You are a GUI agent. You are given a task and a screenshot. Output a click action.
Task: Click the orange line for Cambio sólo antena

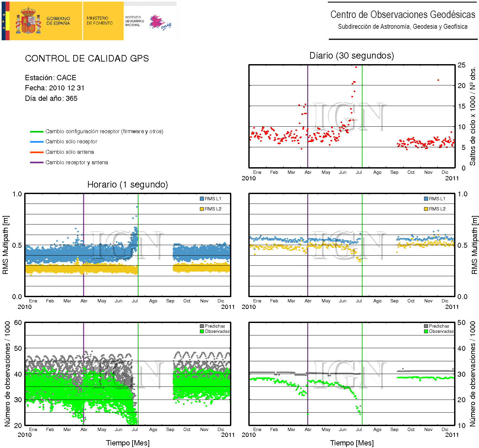37,152
